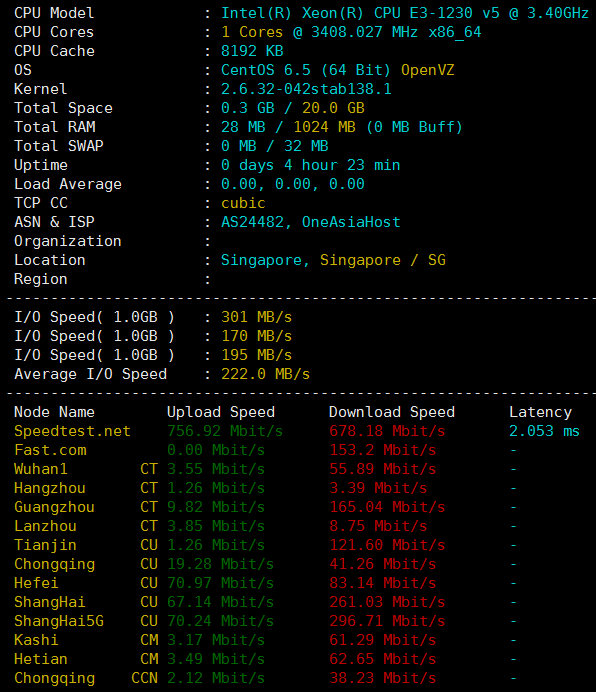Screen dimensions: 596x692
Task: Click the cubic TCP CC value
Action: pyautogui.click(x=243, y=203)
